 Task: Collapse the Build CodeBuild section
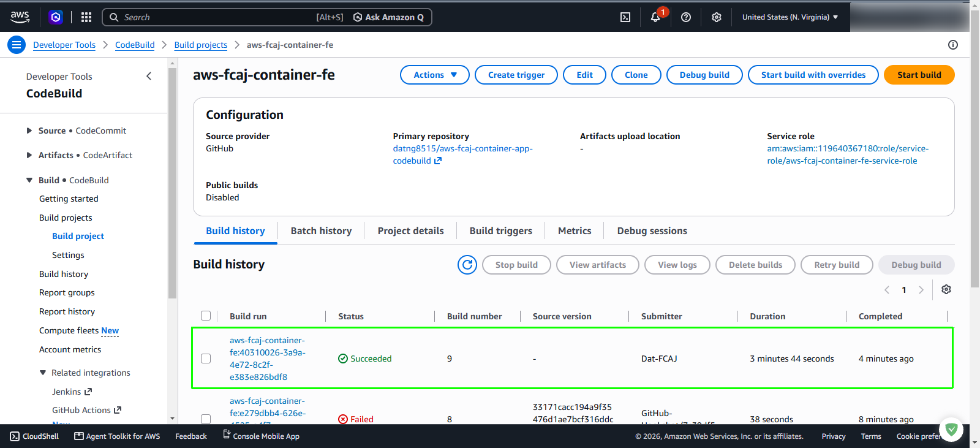click(29, 180)
